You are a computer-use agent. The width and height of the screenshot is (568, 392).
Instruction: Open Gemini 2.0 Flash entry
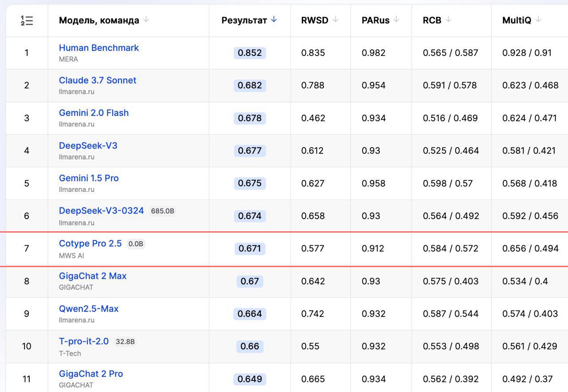tap(94, 113)
